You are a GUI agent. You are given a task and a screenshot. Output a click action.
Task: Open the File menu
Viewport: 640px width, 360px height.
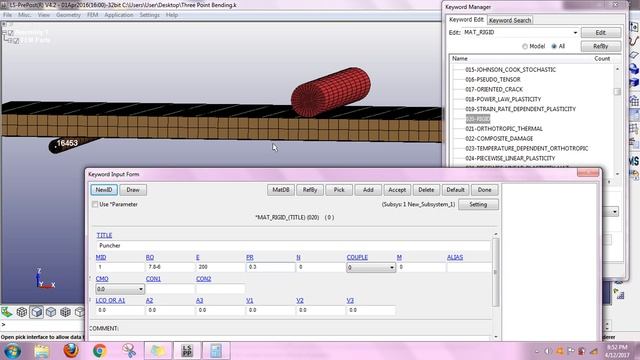click(x=7, y=15)
